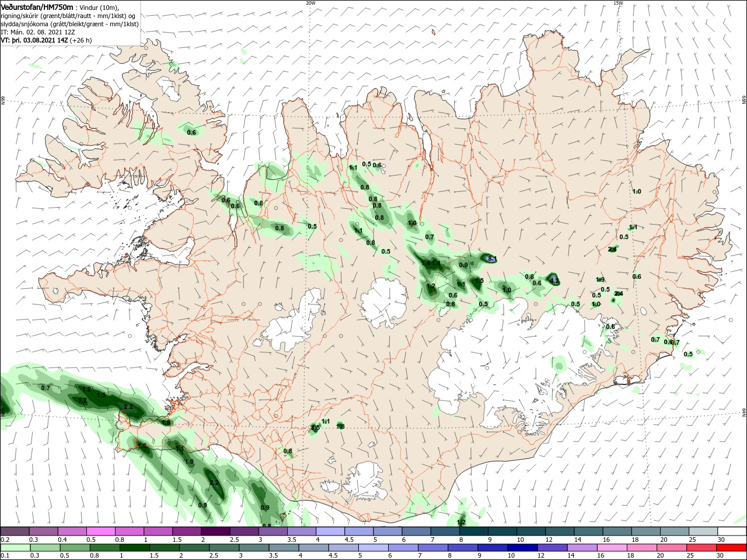Select the dark navy 10–12 rain swatch

coord(521,548)
